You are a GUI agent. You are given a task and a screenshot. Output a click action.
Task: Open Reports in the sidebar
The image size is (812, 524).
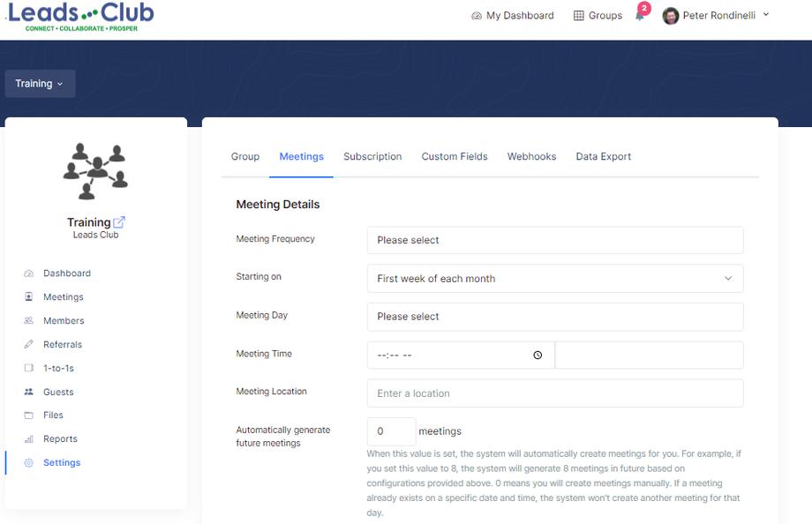[x=60, y=439]
